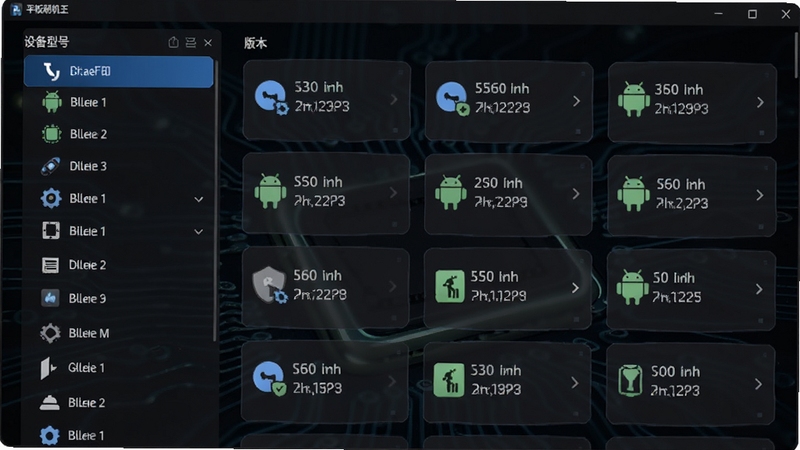Viewport: 800px width, 450px height.
Task: Open the 5560 inh card using its chevron arrow
Action: click(x=577, y=101)
